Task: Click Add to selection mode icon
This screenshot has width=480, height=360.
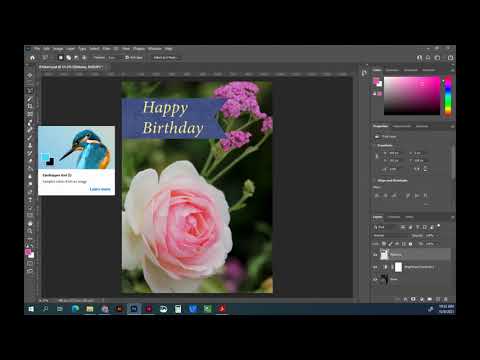Action: point(69,58)
